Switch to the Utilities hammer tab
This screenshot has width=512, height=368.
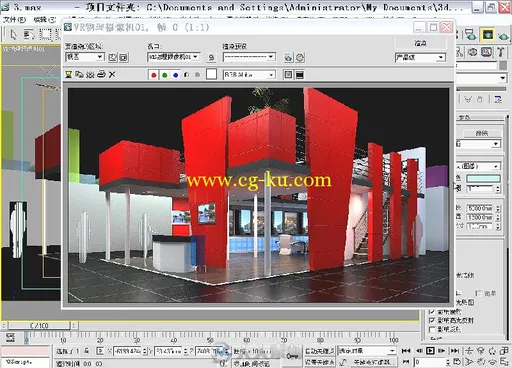coord(500,52)
